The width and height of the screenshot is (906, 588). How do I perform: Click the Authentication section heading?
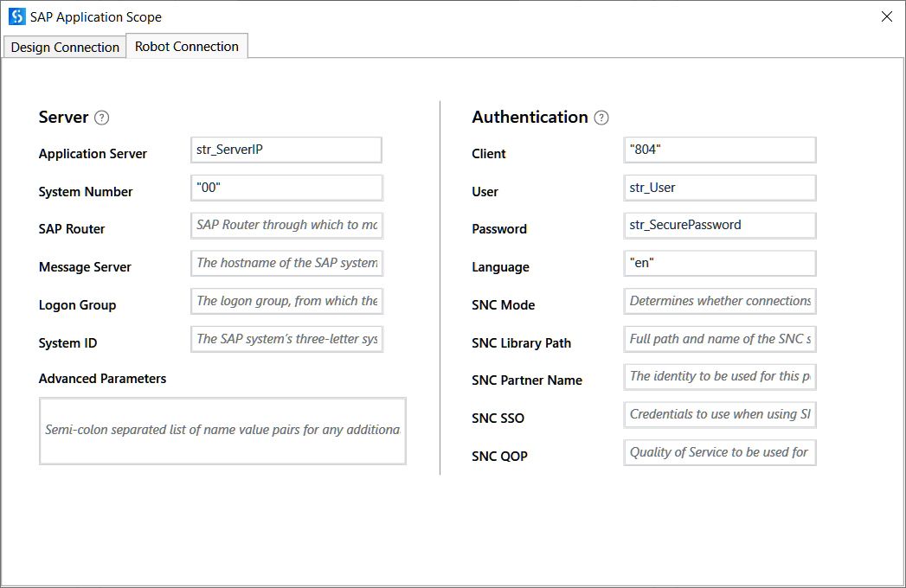[x=530, y=118]
